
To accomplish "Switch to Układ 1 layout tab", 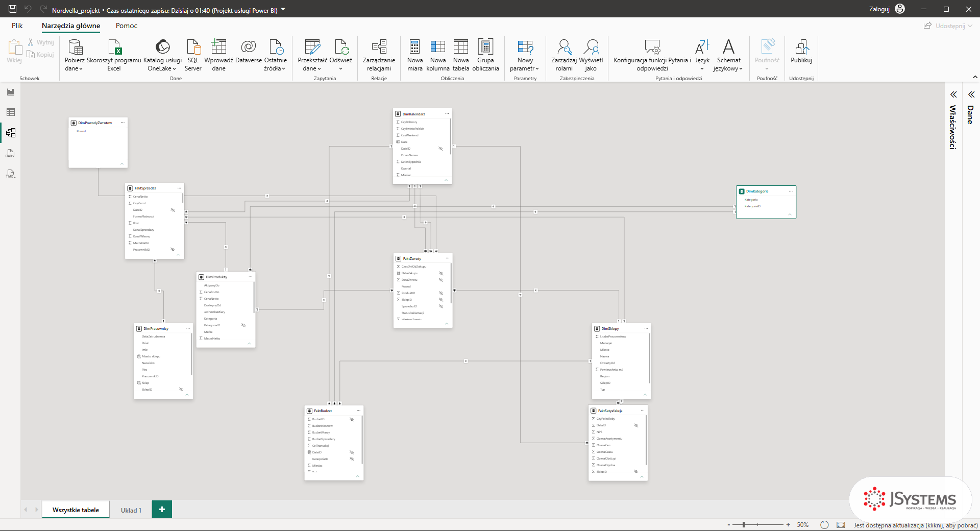I will pyautogui.click(x=131, y=510).
